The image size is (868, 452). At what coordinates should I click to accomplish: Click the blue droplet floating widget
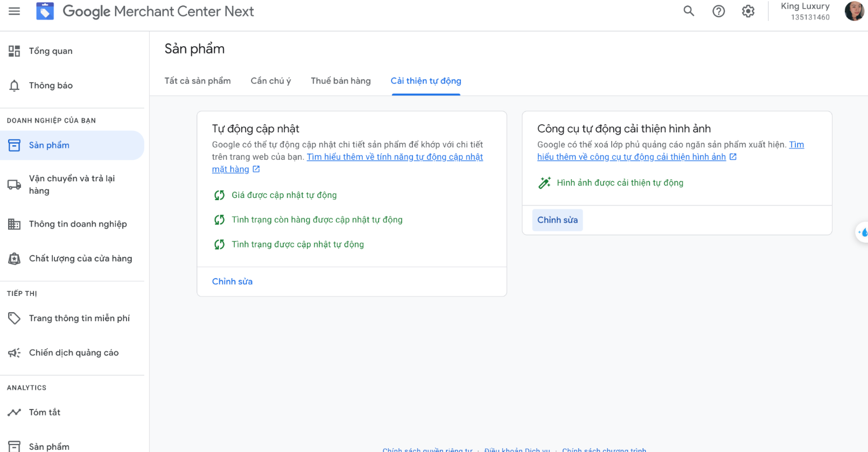[863, 232]
